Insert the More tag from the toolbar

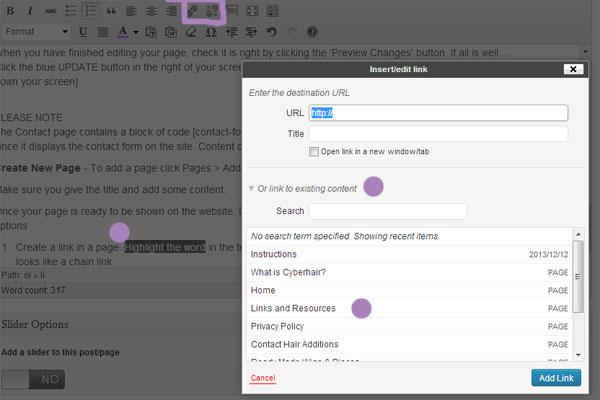232,11
